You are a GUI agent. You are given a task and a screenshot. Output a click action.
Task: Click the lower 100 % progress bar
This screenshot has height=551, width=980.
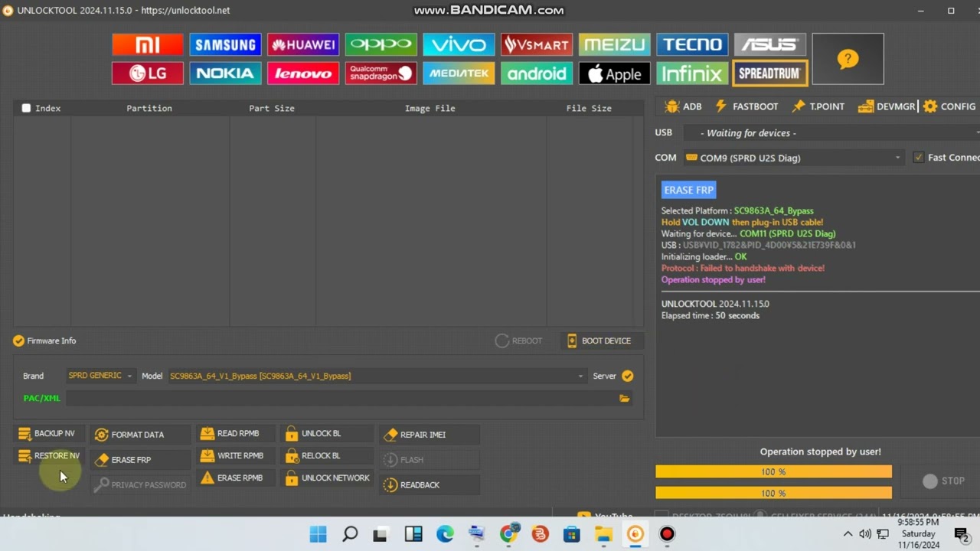tap(773, 493)
